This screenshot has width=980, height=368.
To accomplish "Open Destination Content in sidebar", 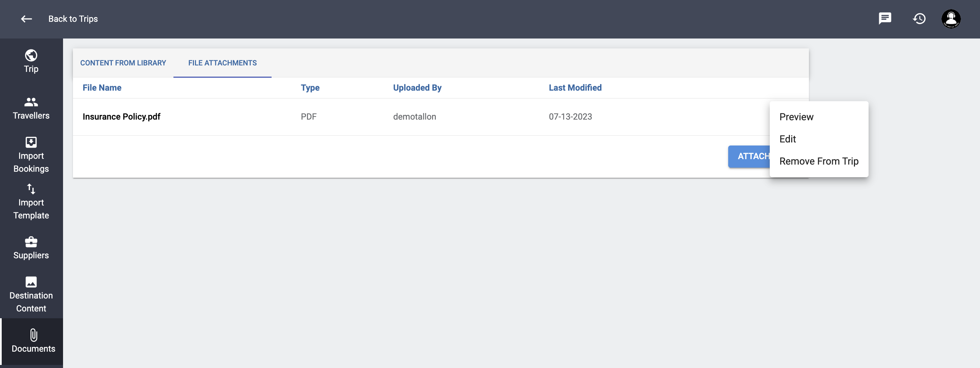I will point(31,294).
